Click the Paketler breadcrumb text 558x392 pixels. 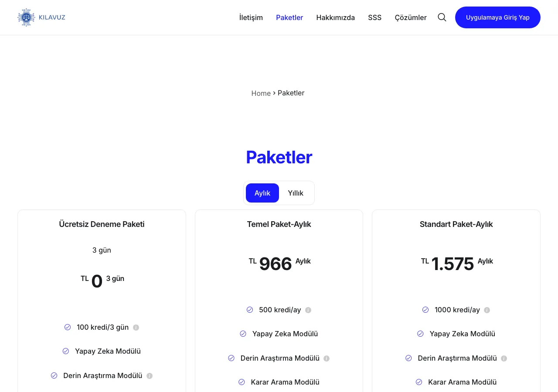[291, 93]
